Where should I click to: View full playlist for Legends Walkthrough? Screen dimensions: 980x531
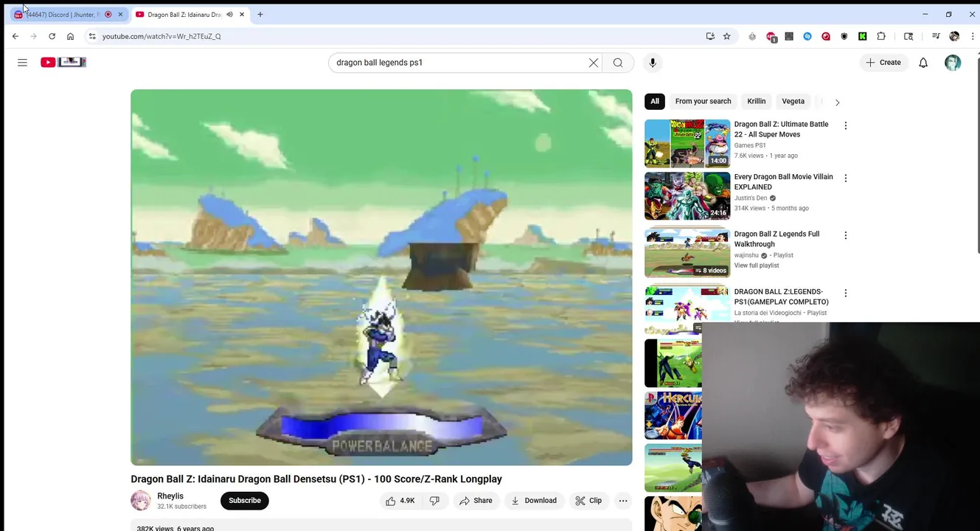click(x=757, y=265)
